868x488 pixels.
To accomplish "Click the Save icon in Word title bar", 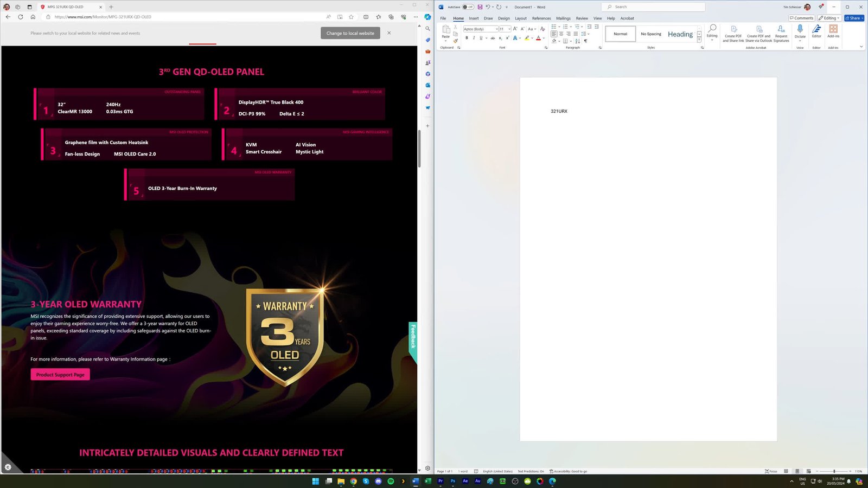I will pos(480,7).
